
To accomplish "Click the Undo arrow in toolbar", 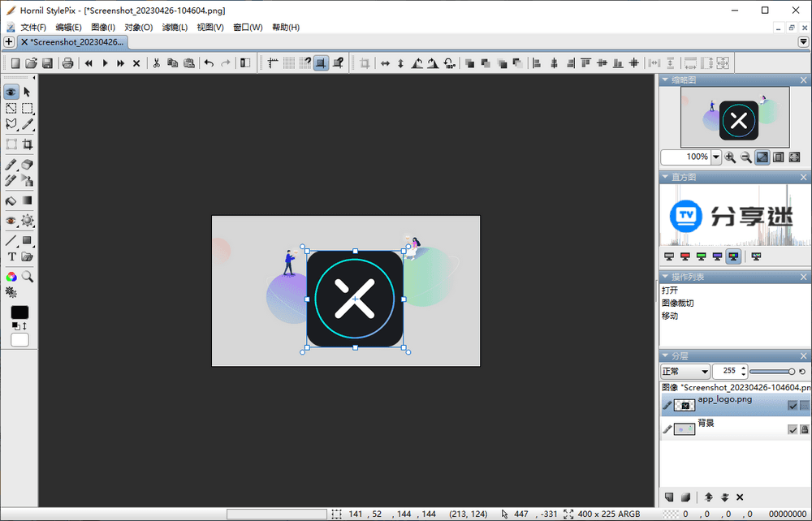I will 209,63.
